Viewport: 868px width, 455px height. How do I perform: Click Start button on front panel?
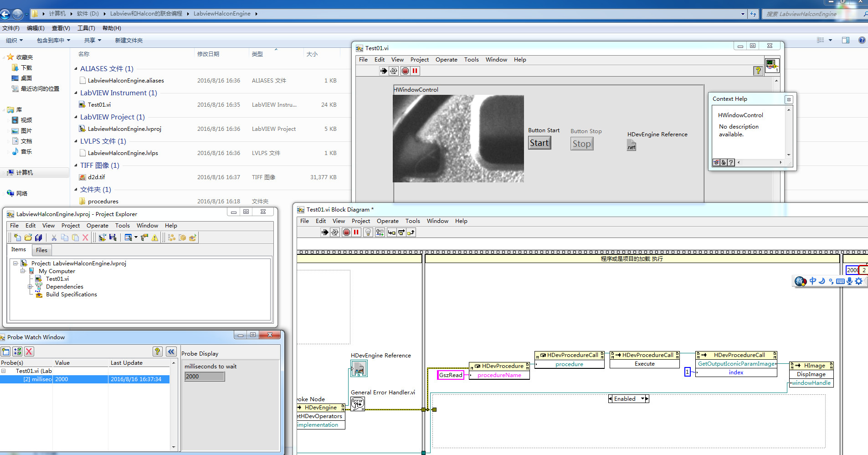(x=539, y=143)
